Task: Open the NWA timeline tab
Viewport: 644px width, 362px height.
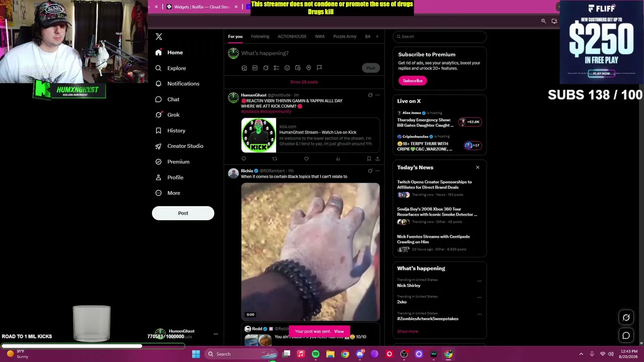Action: [x=320, y=37]
